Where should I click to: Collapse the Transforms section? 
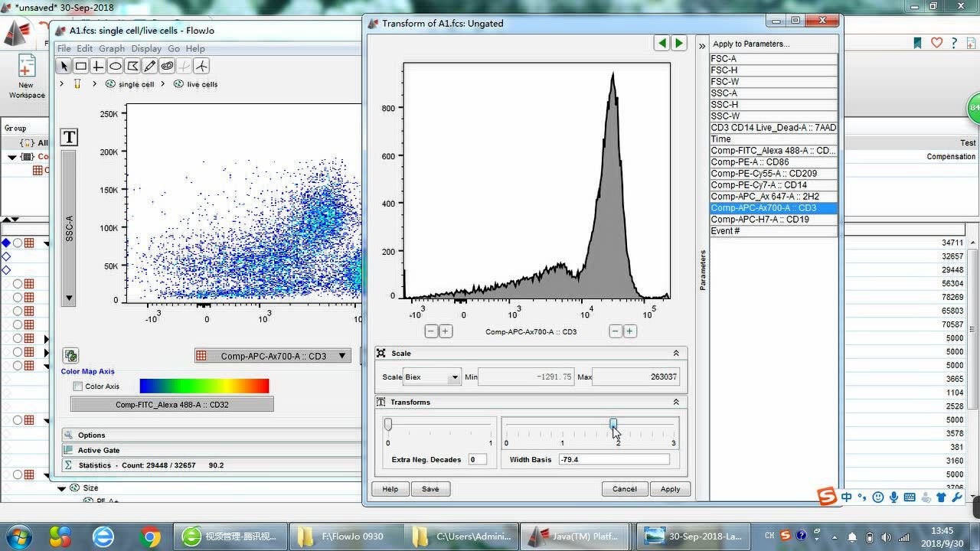point(676,402)
